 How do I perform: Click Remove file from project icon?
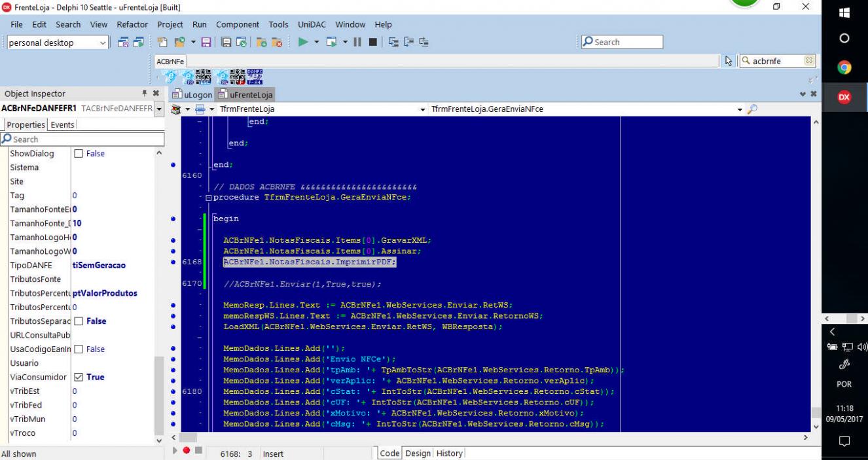click(x=277, y=43)
